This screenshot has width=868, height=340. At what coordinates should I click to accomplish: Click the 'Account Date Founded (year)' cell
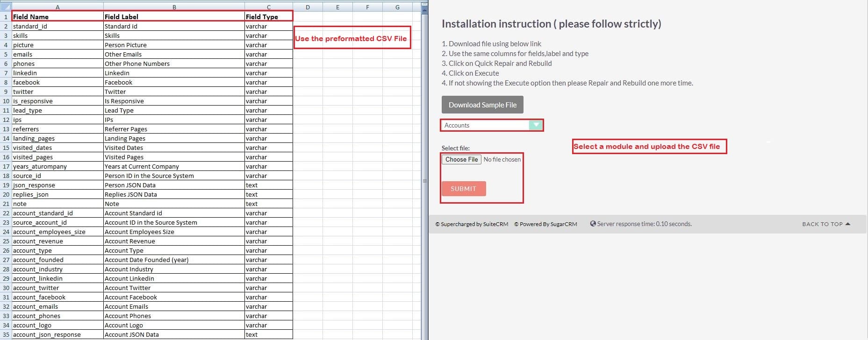click(174, 260)
